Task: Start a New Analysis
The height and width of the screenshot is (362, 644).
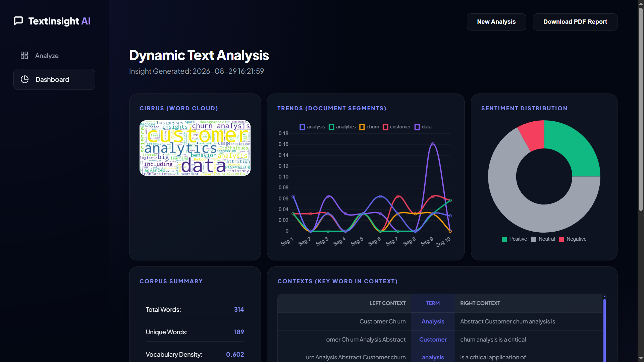Action: click(x=496, y=22)
